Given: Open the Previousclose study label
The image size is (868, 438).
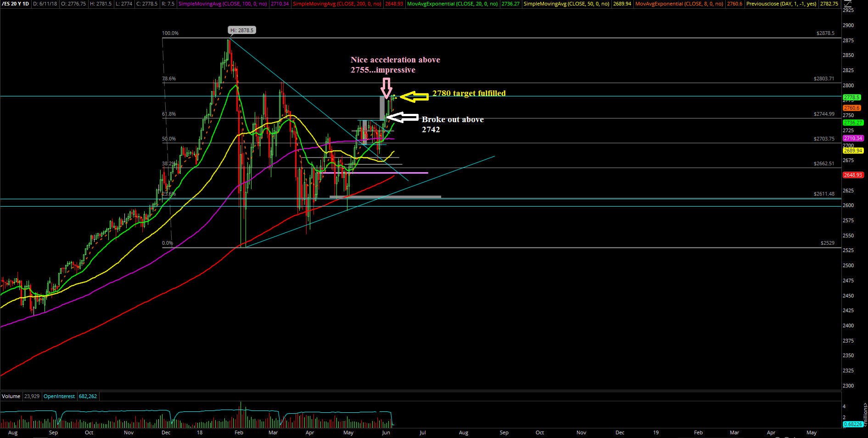Looking at the screenshot, I should coord(781,4).
